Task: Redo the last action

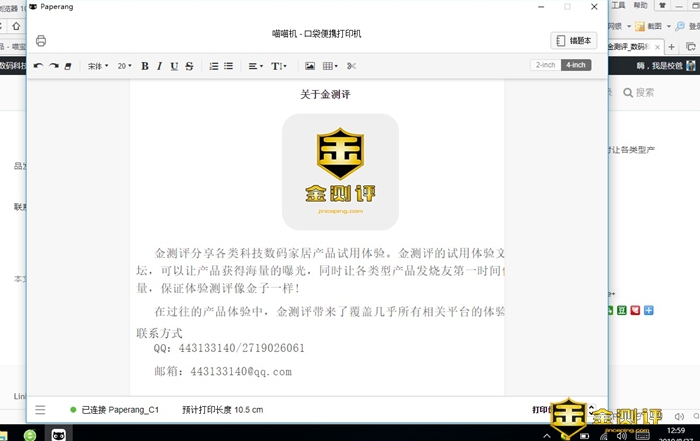Action: click(x=53, y=66)
